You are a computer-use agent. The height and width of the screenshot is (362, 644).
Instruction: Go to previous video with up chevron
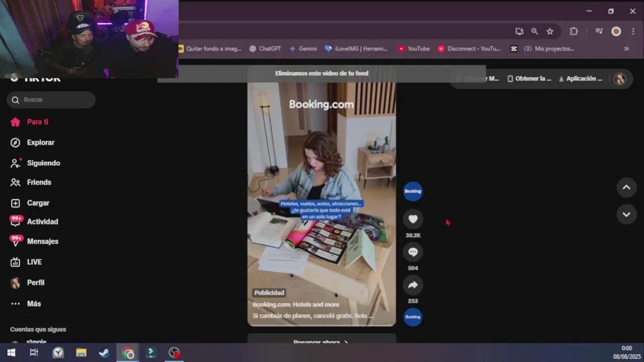point(626,187)
